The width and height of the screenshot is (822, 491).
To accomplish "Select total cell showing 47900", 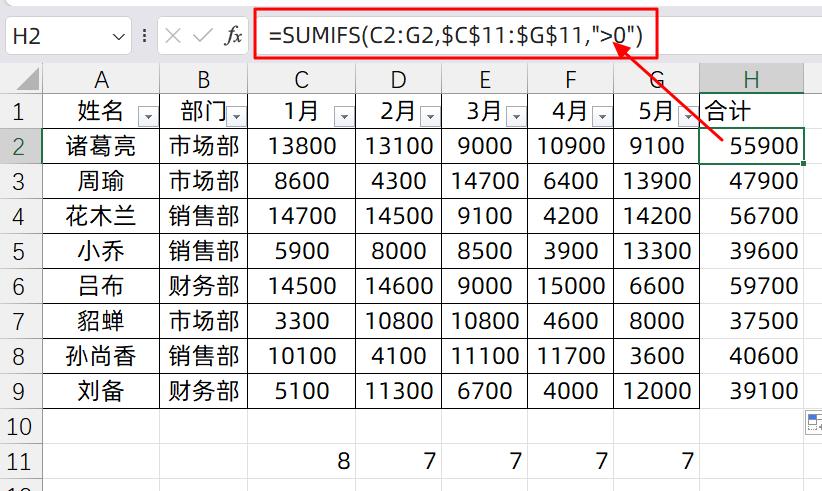I will click(x=751, y=181).
